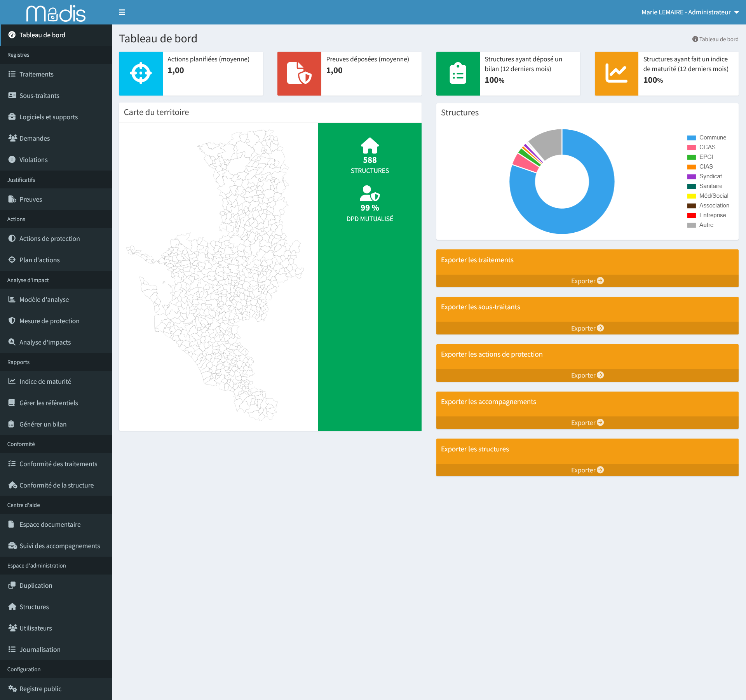
Task: Export the accompagnements via Exporter button
Action: pyautogui.click(x=587, y=423)
